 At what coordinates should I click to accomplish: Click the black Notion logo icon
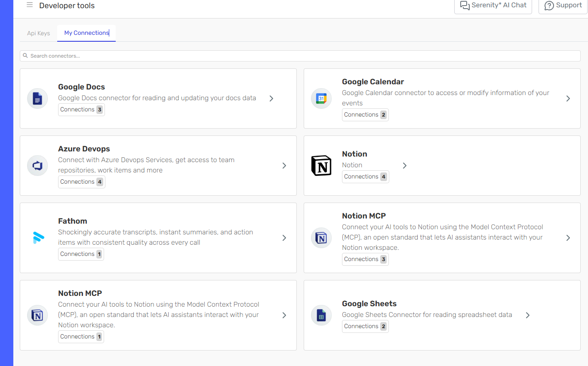tap(321, 166)
